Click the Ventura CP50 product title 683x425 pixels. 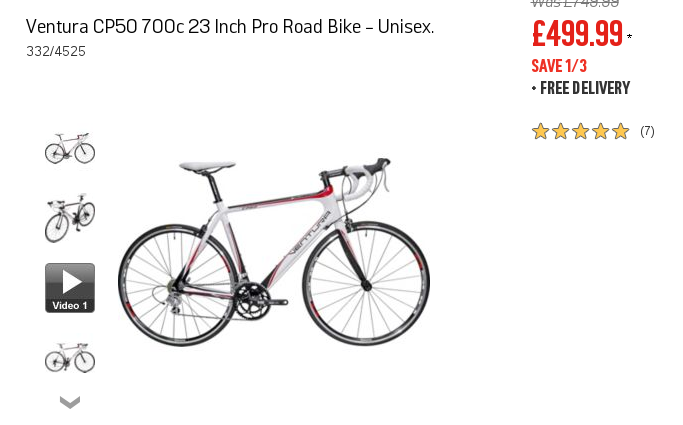pos(230,27)
